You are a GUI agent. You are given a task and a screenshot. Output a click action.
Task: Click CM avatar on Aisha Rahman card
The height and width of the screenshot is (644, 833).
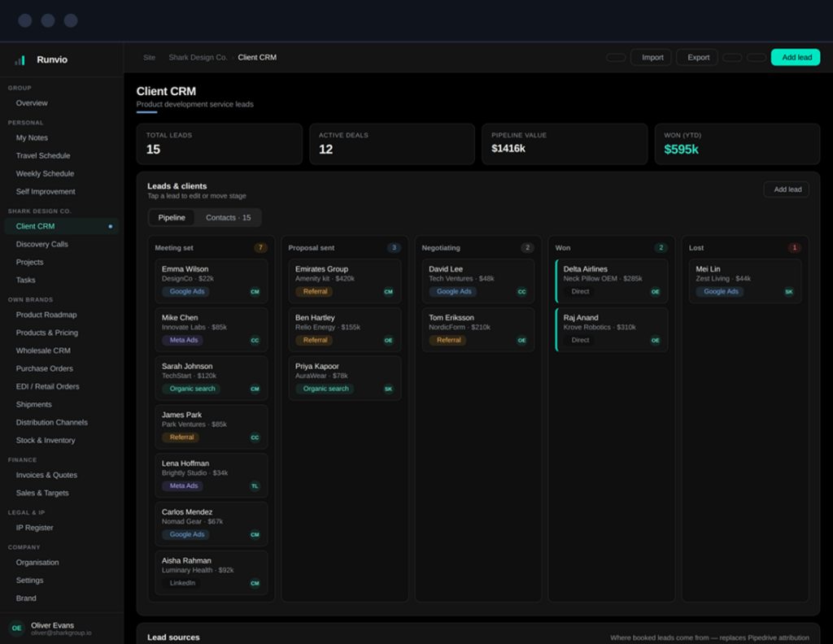pyautogui.click(x=255, y=583)
